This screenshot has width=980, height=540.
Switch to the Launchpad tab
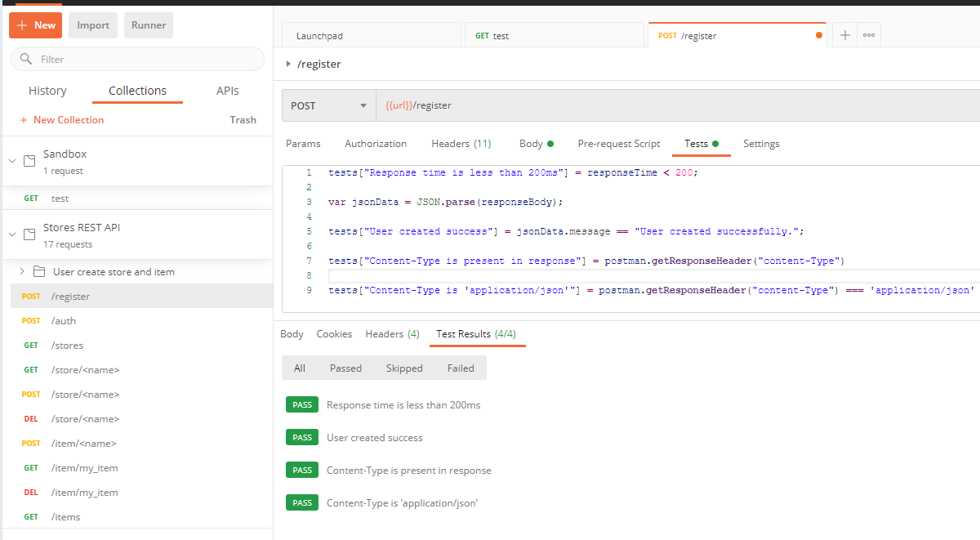pyautogui.click(x=372, y=35)
